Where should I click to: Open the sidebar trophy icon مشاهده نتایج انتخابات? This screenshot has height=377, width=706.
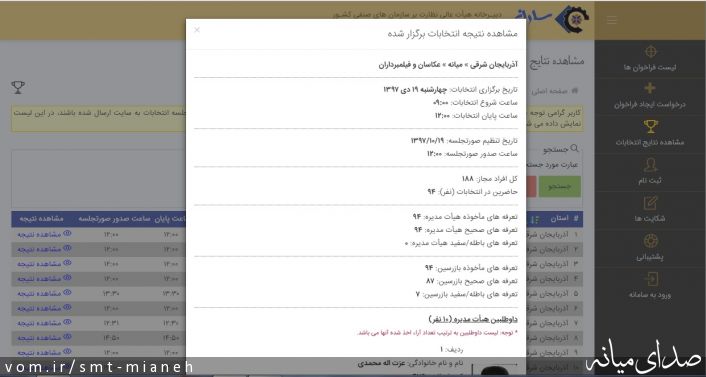click(650, 126)
